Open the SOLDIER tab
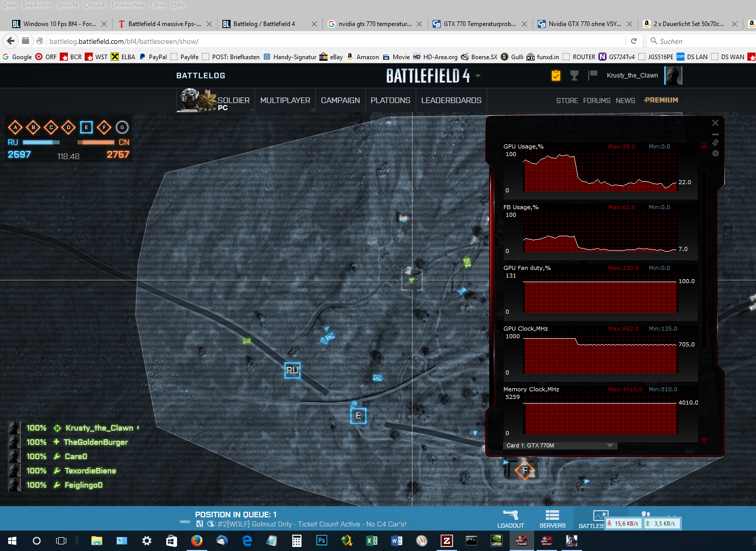The image size is (756, 551). pyautogui.click(x=215, y=100)
